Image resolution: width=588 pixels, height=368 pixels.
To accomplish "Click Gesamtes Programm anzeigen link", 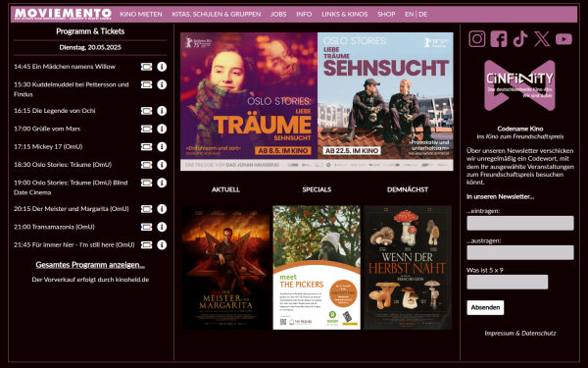I will (90, 265).
